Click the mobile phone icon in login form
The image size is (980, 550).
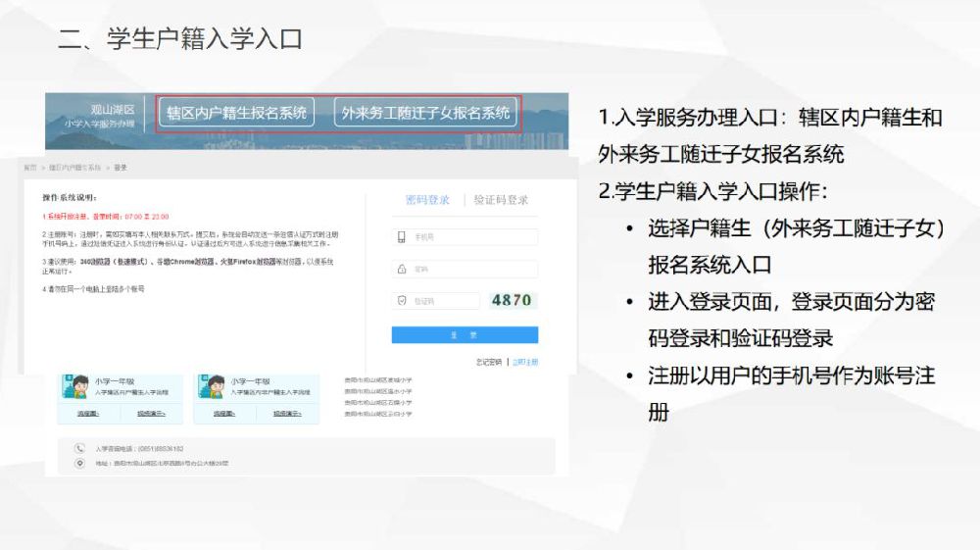coord(401,237)
